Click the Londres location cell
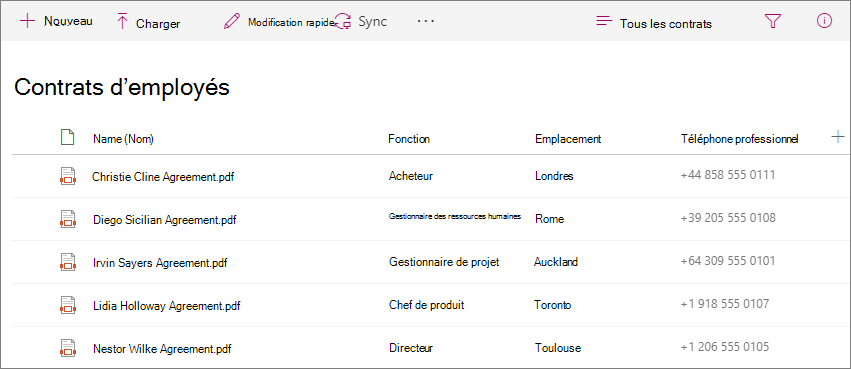Image resolution: width=851 pixels, height=369 pixels. click(554, 176)
